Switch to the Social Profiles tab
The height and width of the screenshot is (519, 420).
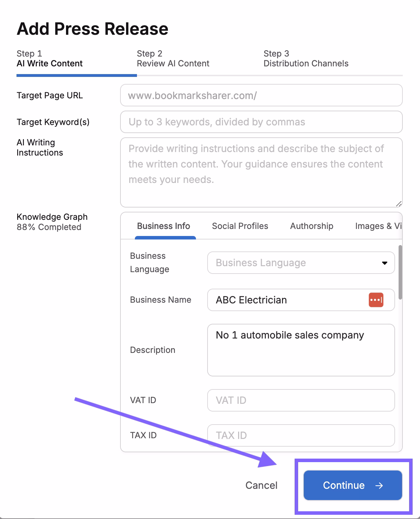tap(240, 226)
